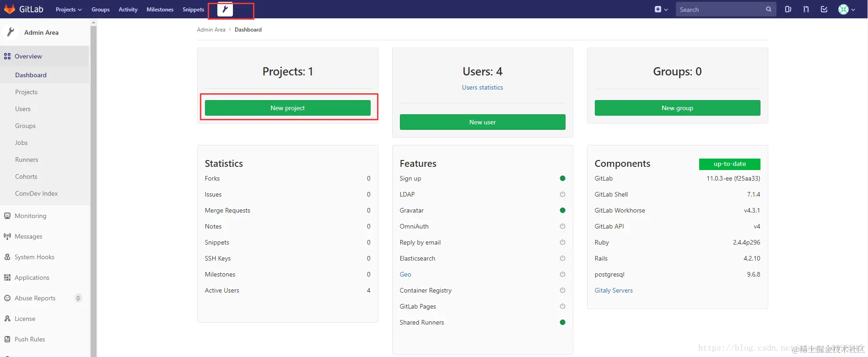Viewport: 868px width, 357px height.
Task: Open the Issues icon in navbar
Action: [788, 9]
